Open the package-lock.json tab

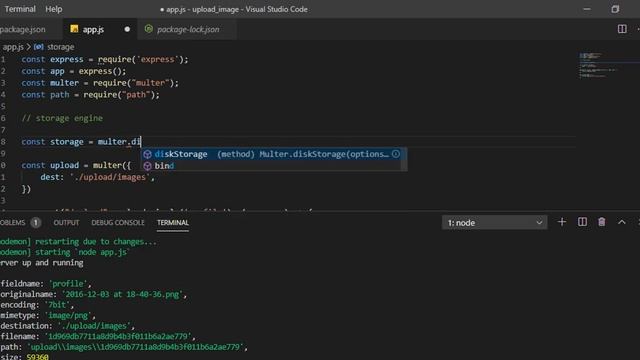(x=188, y=29)
